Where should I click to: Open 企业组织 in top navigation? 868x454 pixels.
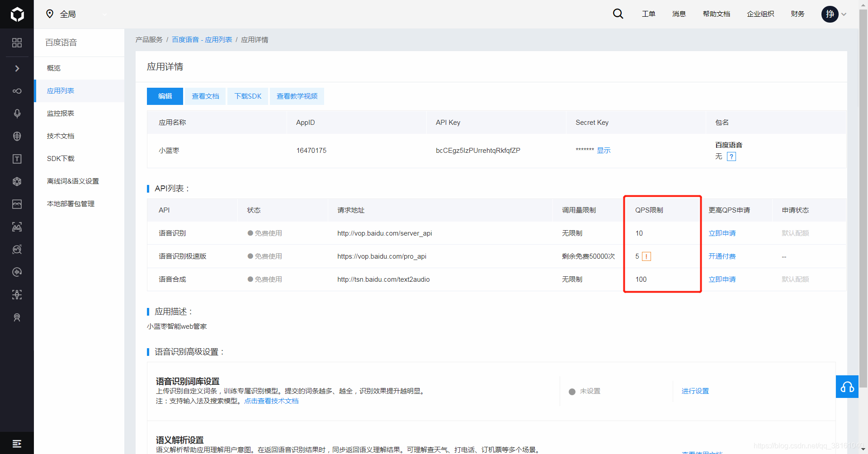760,14
